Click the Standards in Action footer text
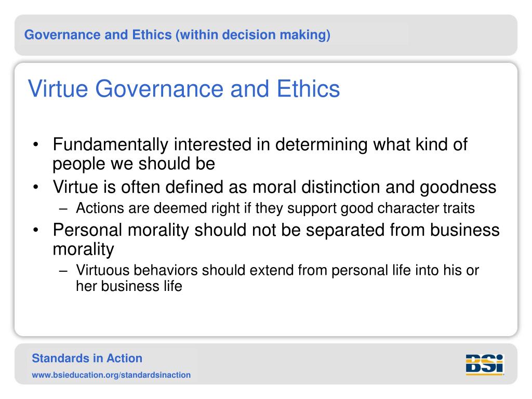This screenshot has width=532, height=399. [87, 358]
